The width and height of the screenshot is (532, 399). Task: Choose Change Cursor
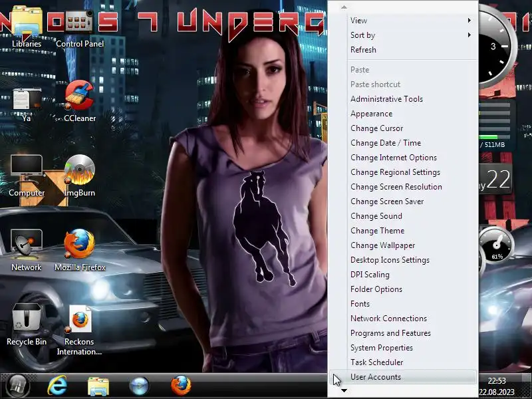click(x=412, y=128)
